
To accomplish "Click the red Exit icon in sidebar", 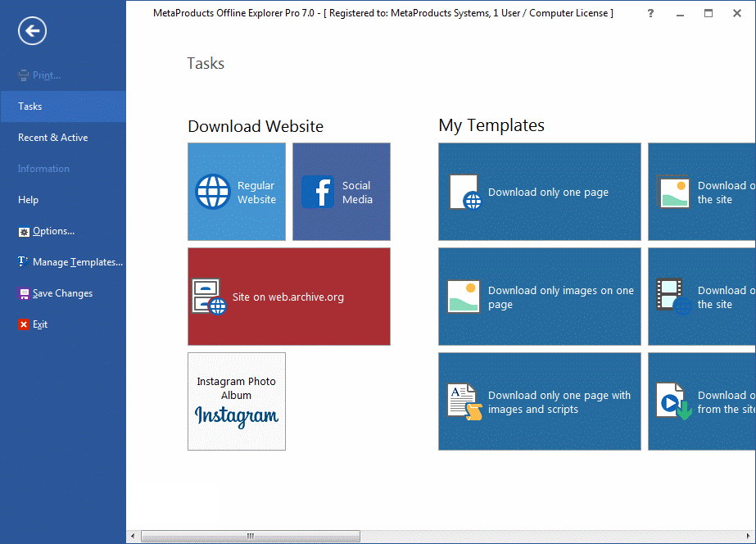I will point(24,324).
